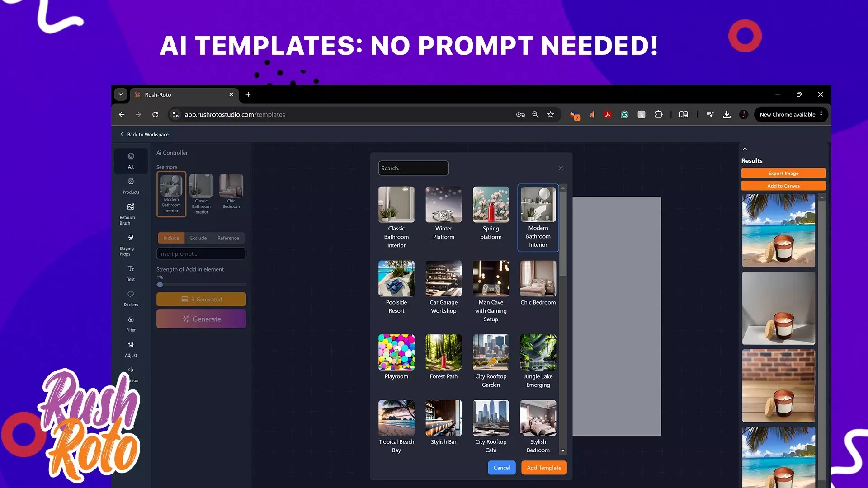Select the Poolside Resort template thumbnail
Screen dimensions: 868x488
pyautogui.click(x=396, y=279)
